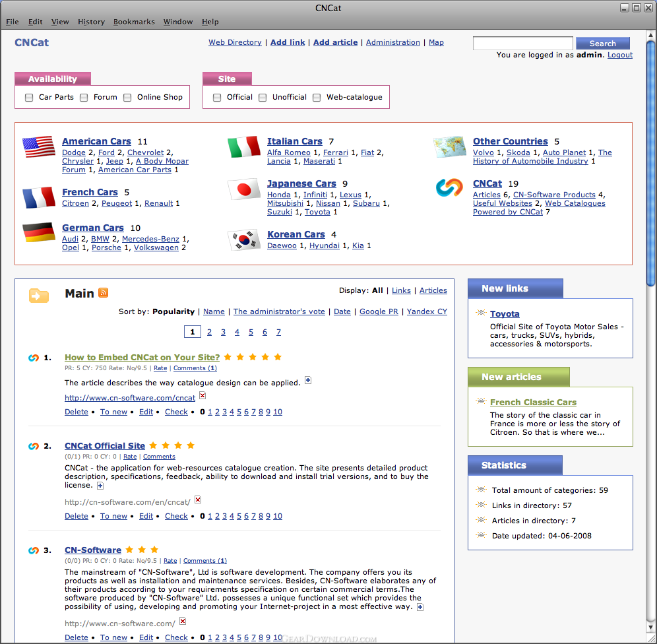Image resolution: width=657 pixels, height=644 pixels.
Task: Delete the How to Embed CNCat entry
Action: click(x=77, y=412)
